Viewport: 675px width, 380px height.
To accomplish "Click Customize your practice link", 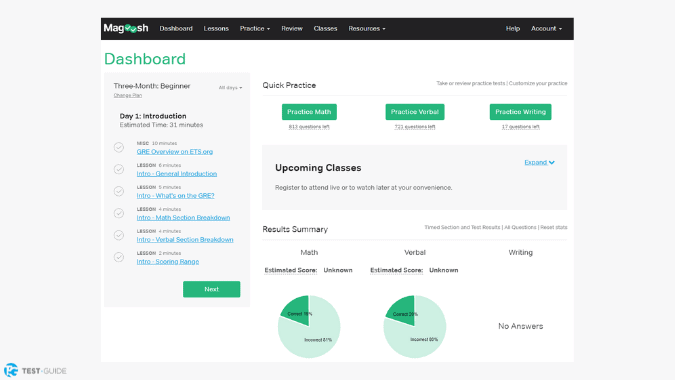I will (538, 83).
